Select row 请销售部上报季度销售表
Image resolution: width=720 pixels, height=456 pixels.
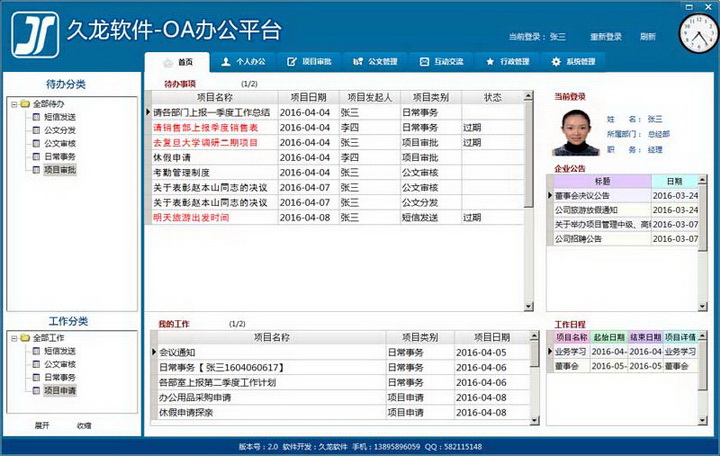pyautogui.click(x=338, y=128)
